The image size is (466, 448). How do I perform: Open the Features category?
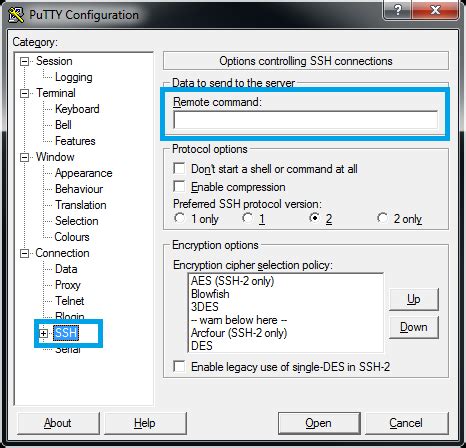(75, 141)
